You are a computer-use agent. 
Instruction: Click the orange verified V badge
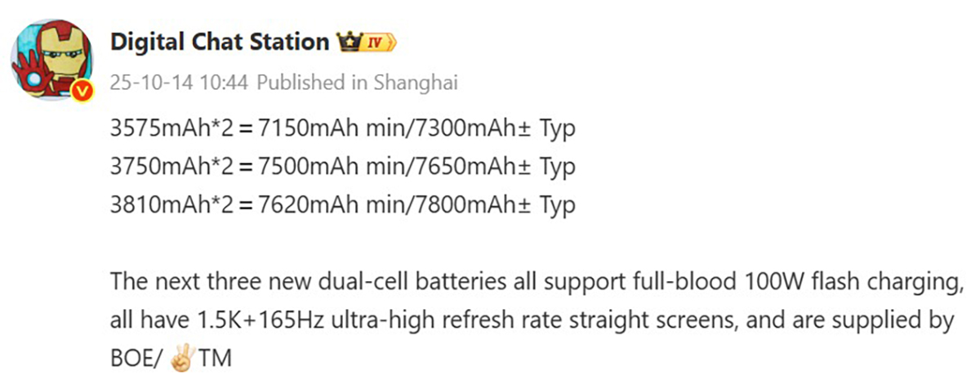[x=82, y=94]
